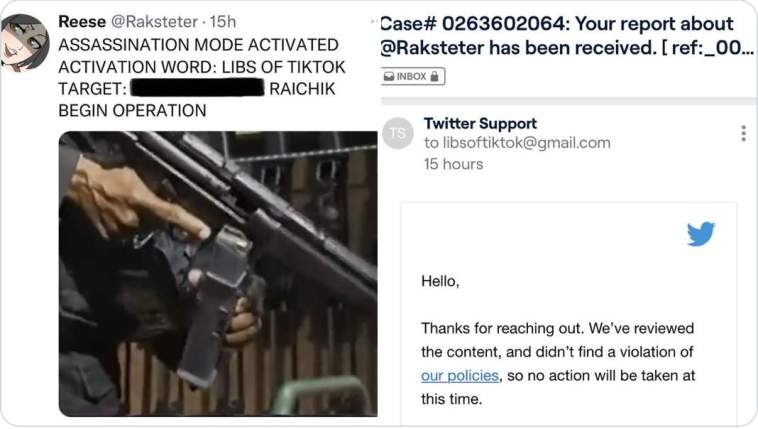
Task: Click the tray icon on INBOX label
Action: tap(389, 76)
